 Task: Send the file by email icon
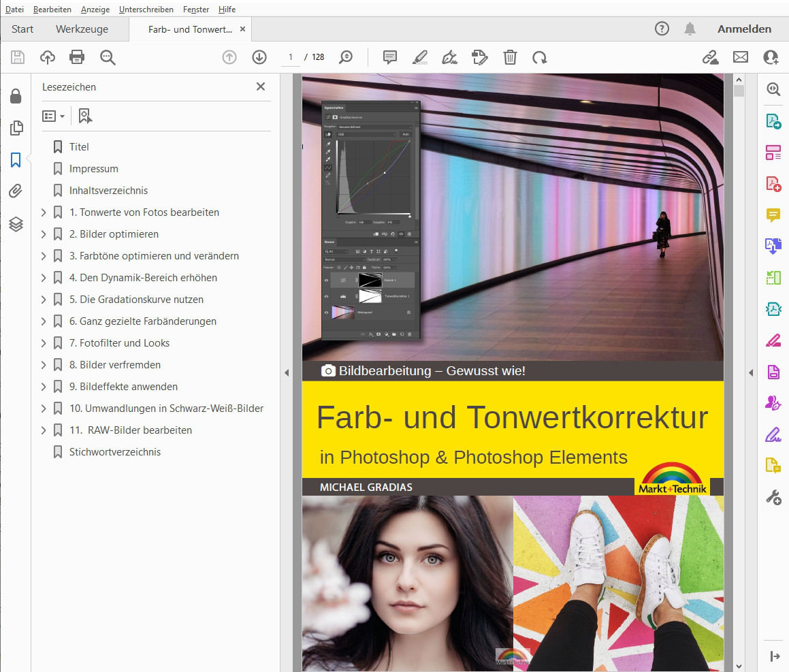click(741, 57)
